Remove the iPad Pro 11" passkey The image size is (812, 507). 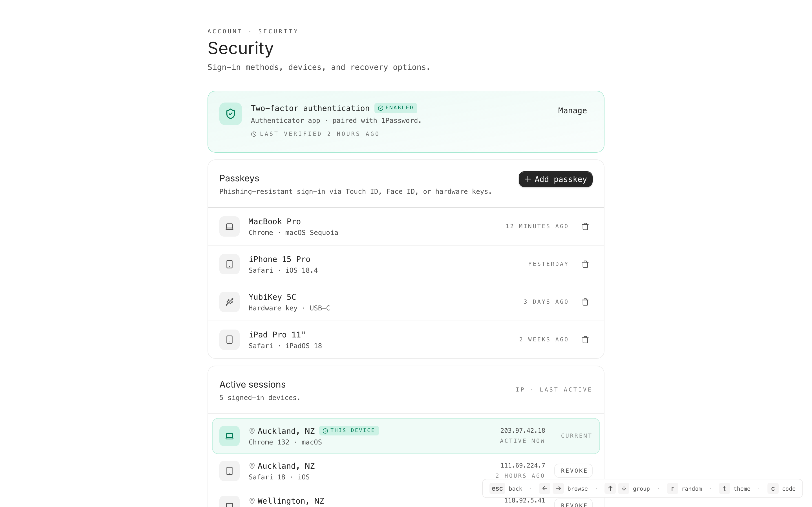(585, 340)
